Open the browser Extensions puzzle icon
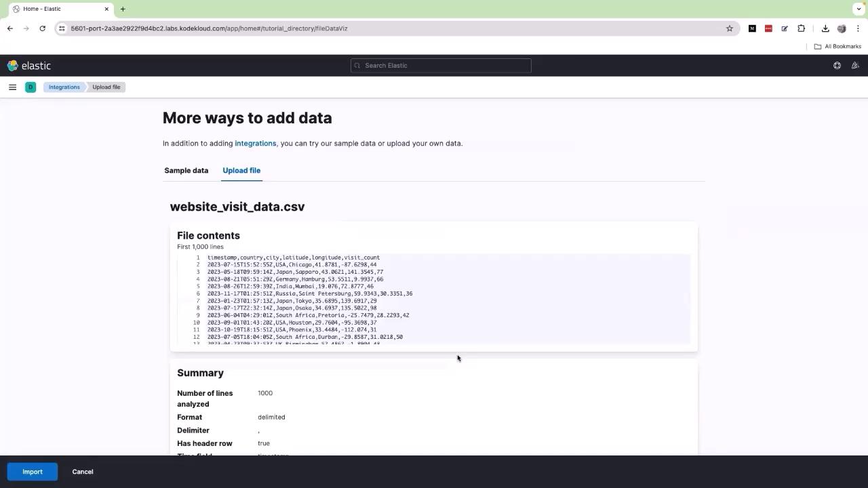 [802, 28]
